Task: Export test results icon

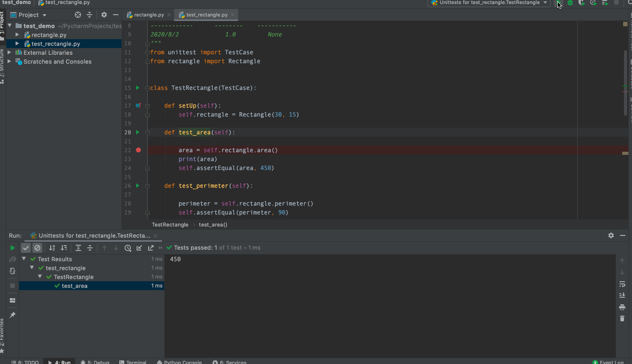Action: tap(151, 248)
